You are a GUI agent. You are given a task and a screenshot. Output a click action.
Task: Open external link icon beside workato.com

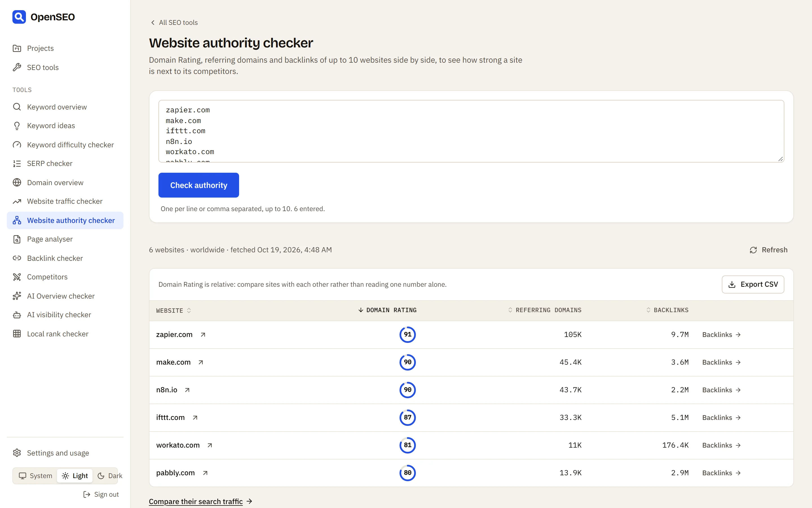tap(210, 445)
